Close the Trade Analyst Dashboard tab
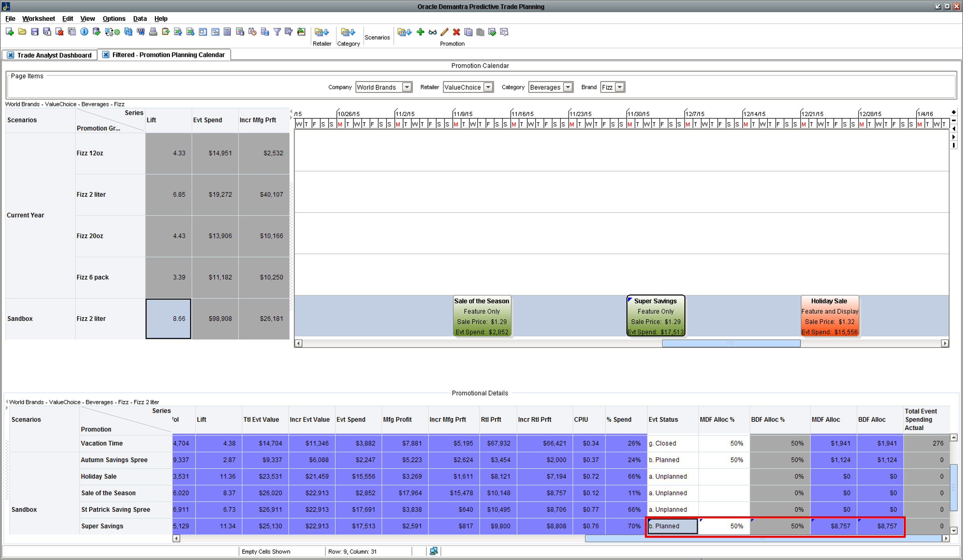963x560 pixels. [x=11, y=55]
